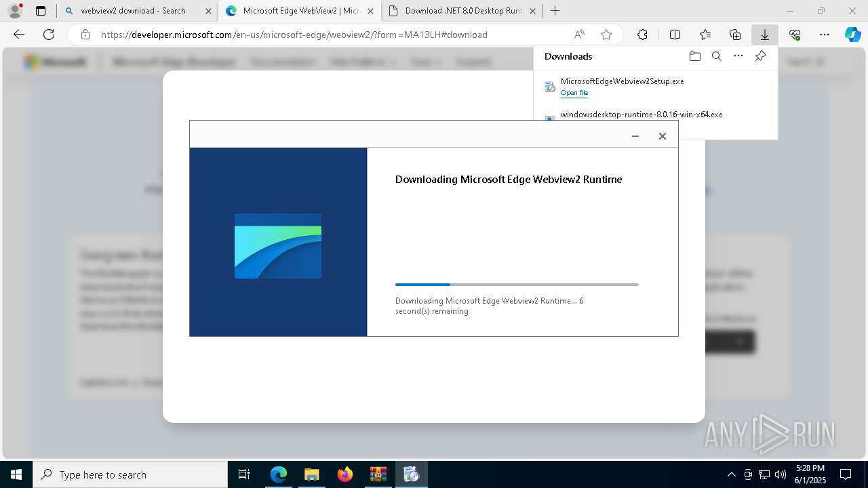Open Task View on taskbar
The height and width of the screenshot is (488, 868).
[244, 474]
